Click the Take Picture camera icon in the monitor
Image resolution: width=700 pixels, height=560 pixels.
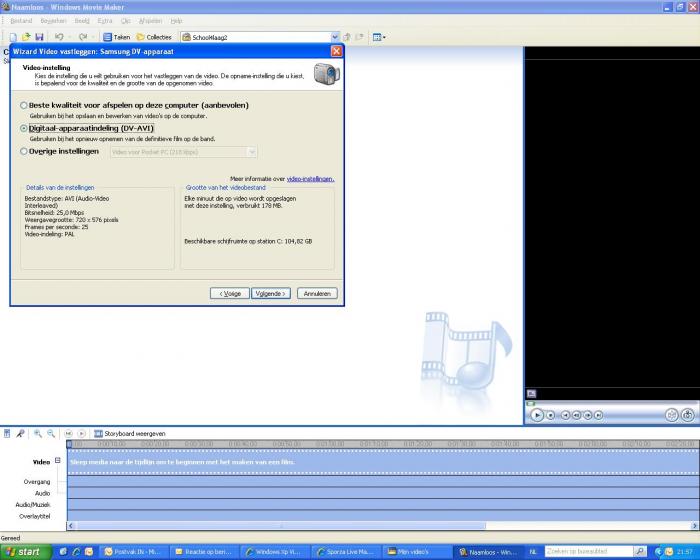click(x=688, y=415)
